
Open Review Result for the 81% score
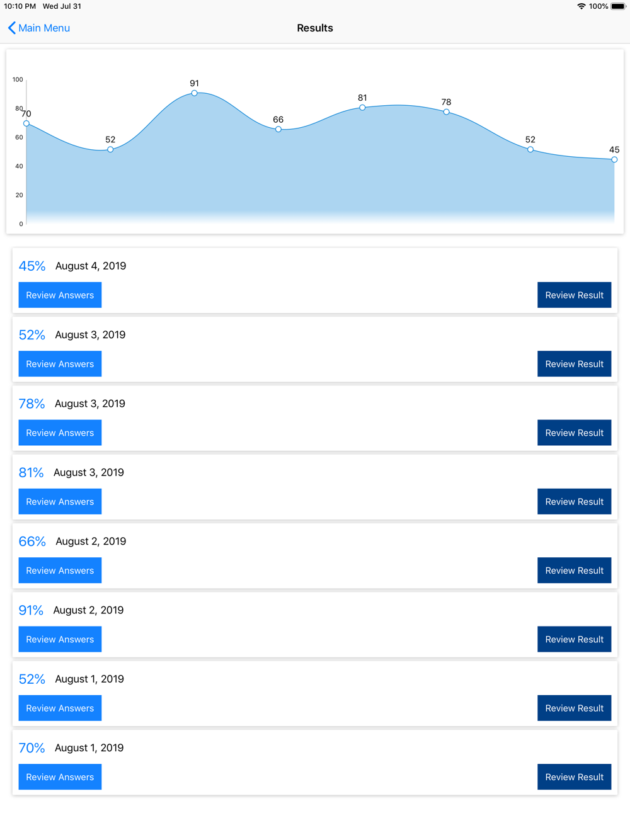coord(574,501)
